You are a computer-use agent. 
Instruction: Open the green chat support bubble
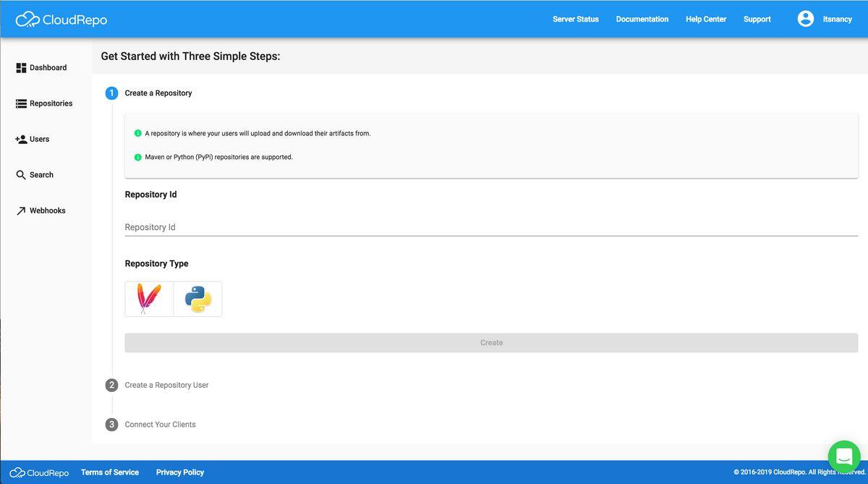coord(843,457)
